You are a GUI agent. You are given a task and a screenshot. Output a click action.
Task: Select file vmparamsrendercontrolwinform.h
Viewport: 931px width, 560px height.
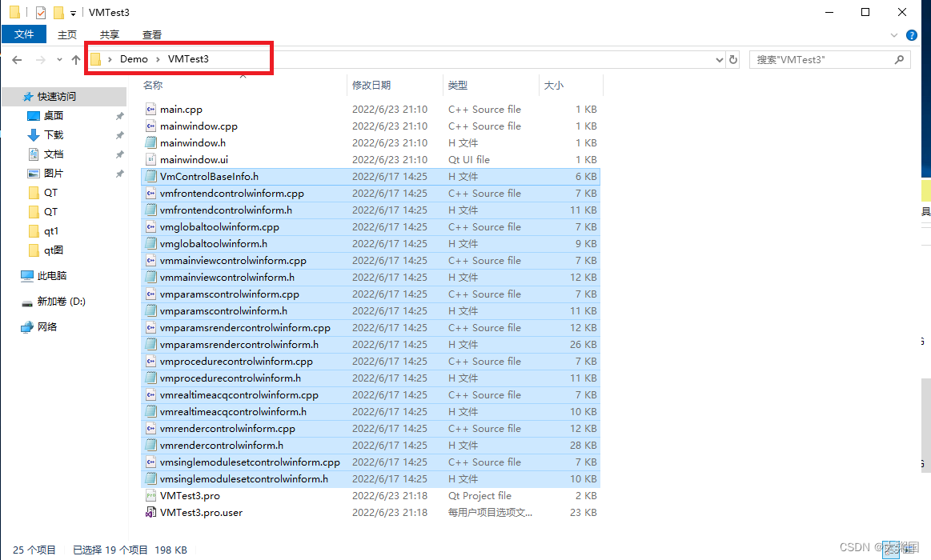click(x=371, y=345)
